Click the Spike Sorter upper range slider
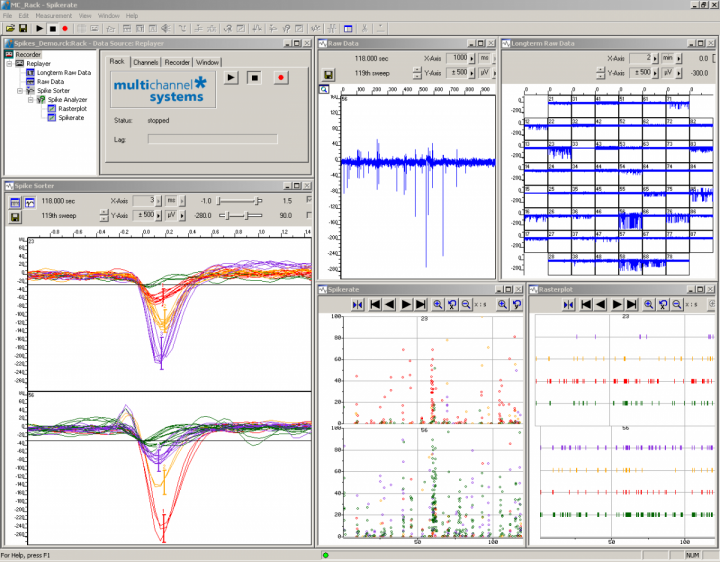This screenshot has height=562, width=720. tap(240, 201)
